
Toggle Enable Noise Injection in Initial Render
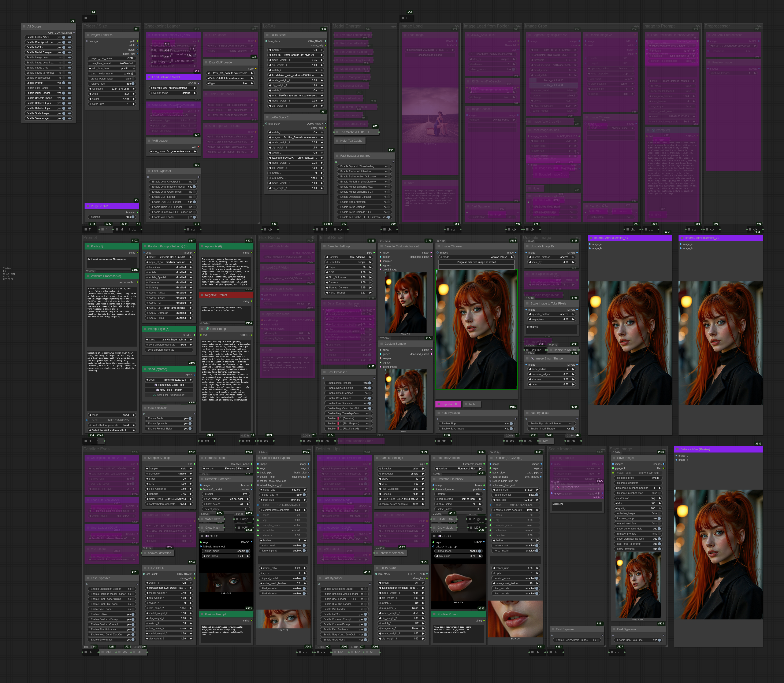(x=369, y=388)
